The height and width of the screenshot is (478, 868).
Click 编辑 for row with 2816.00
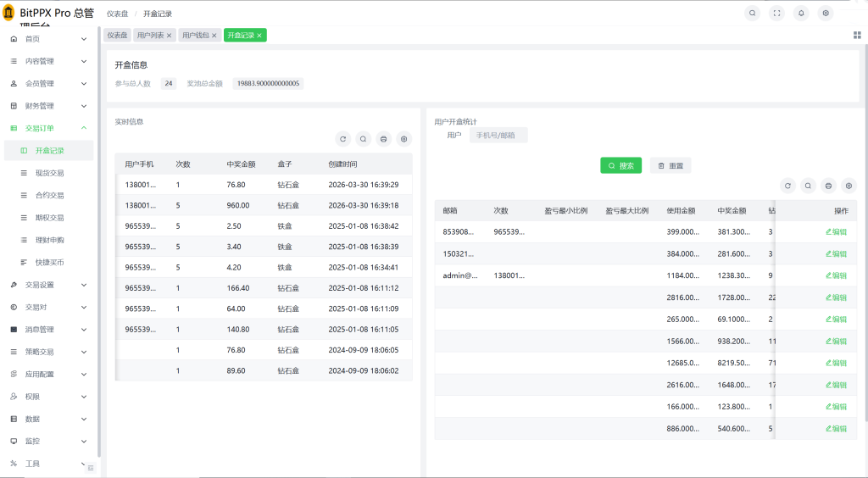(836, 297)
